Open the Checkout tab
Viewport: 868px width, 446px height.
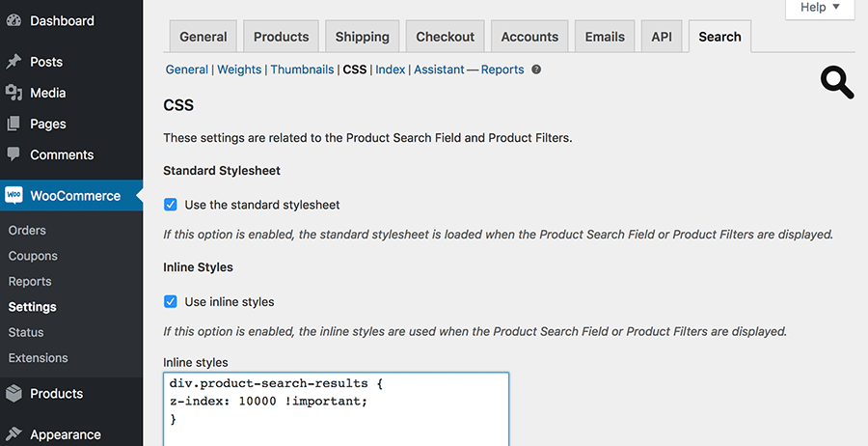point(445,37)
